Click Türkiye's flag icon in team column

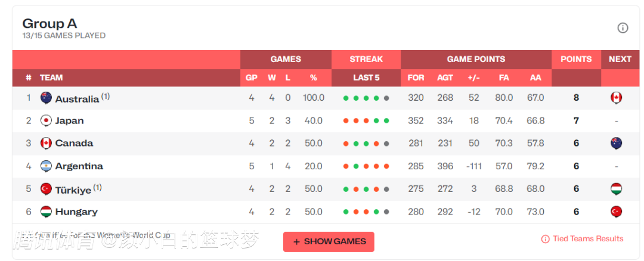(46, 189)
